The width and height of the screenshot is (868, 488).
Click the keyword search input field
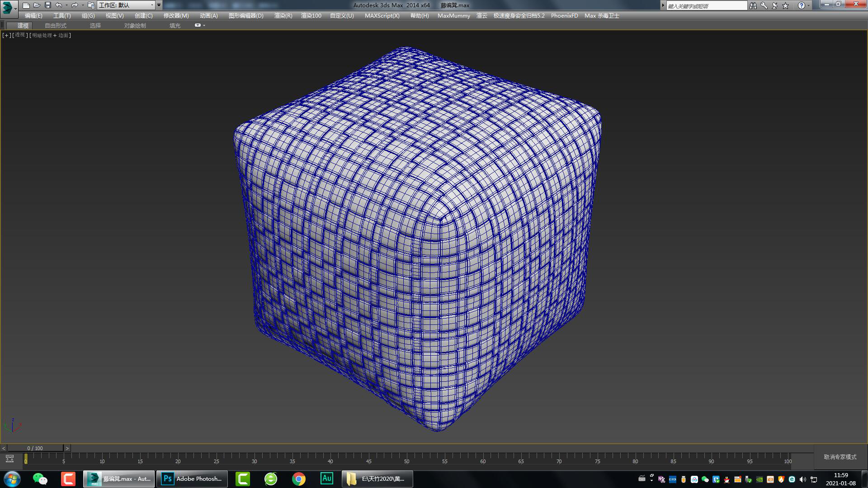[706, 6]
